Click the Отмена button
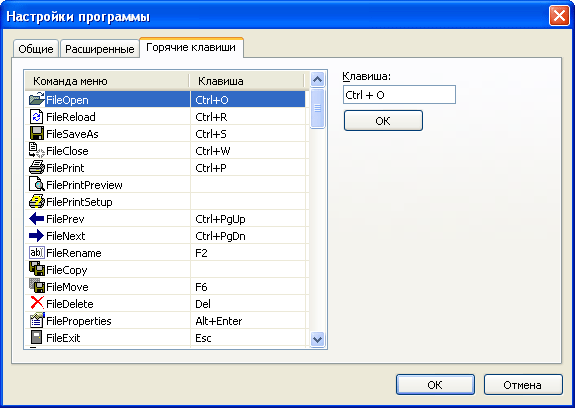575x408 pixels. pyautogui.click(x=523, y=385)
